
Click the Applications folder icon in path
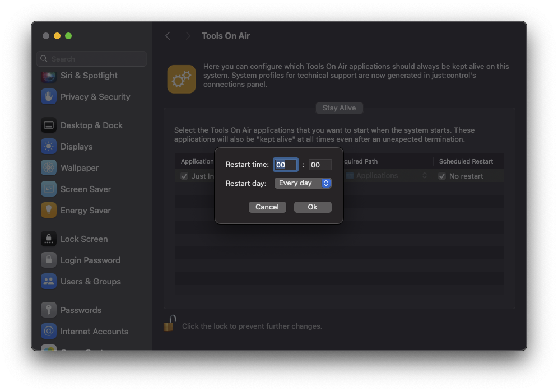[x=350, y=176]
